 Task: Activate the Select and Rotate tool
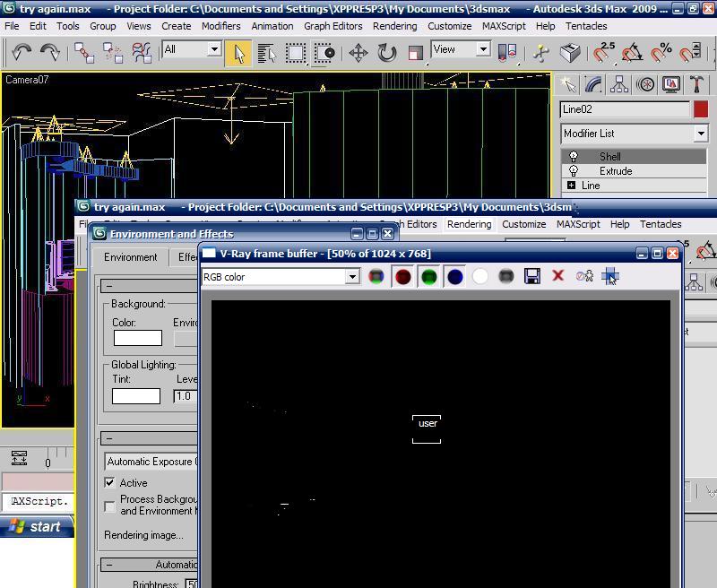point(387,53)
